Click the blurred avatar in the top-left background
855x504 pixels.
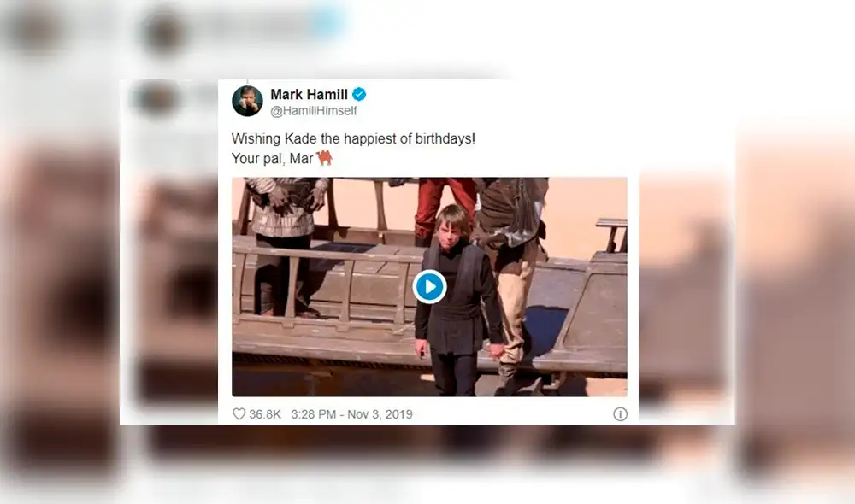pyautogui.click(x=34, y=30)
